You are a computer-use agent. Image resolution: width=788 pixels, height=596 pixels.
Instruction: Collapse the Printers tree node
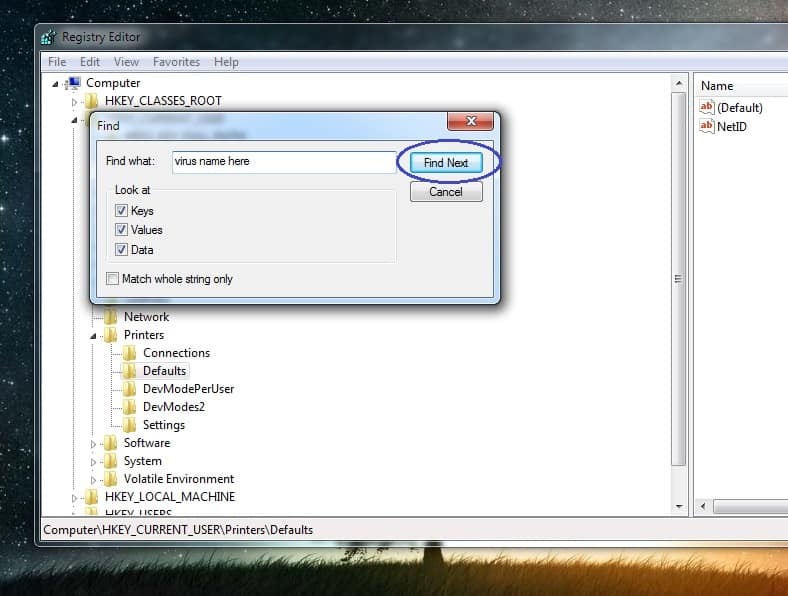click(x=93, y=337)
